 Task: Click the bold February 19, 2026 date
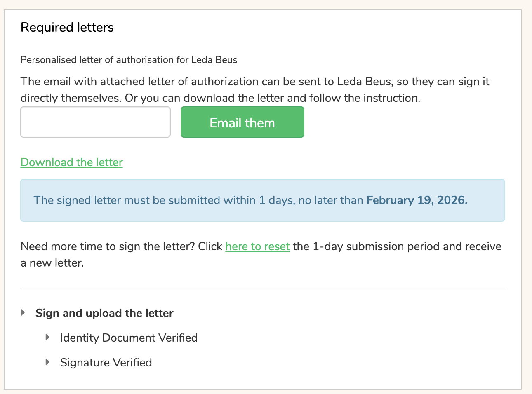[x=417, y=200]
